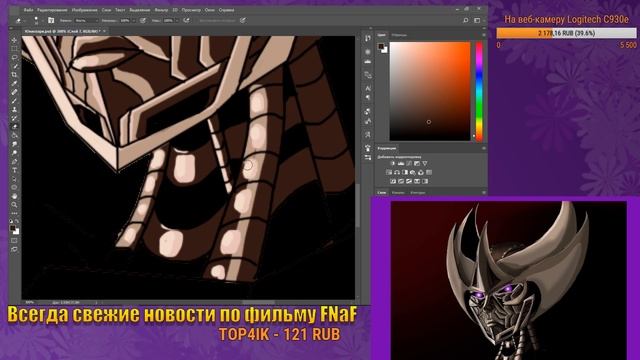This screenshot has width=640, height=360.
Task: Select the Clone Stamp tool
Action: (14, 109)
